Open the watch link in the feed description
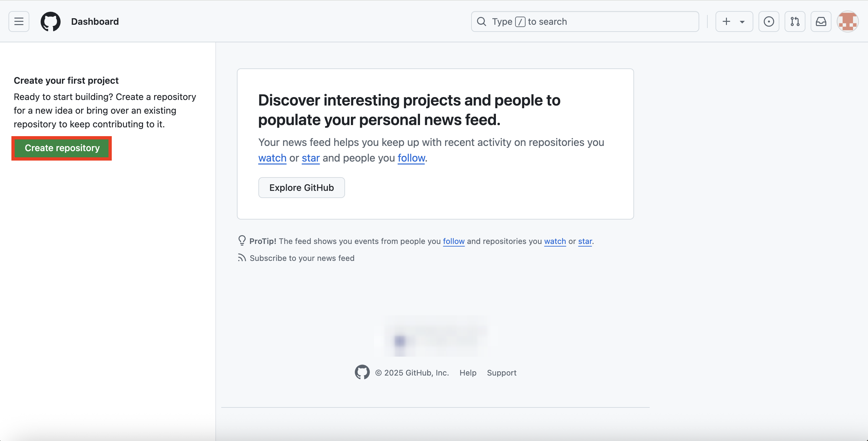Viewport: 868px width, 441px height. tap(272, 158)
